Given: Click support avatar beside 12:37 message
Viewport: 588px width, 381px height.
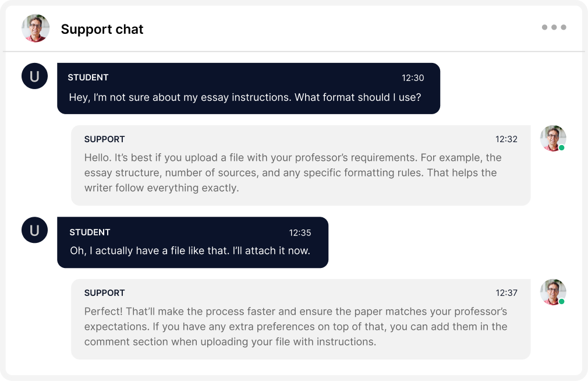Looking at the screenshot, I should coord(552,292).
